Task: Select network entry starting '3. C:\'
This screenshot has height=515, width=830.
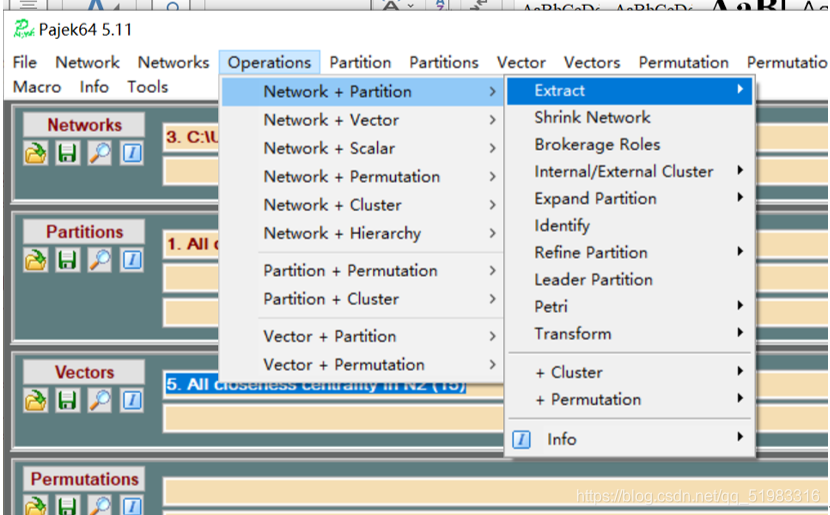Action: [192, 138]
